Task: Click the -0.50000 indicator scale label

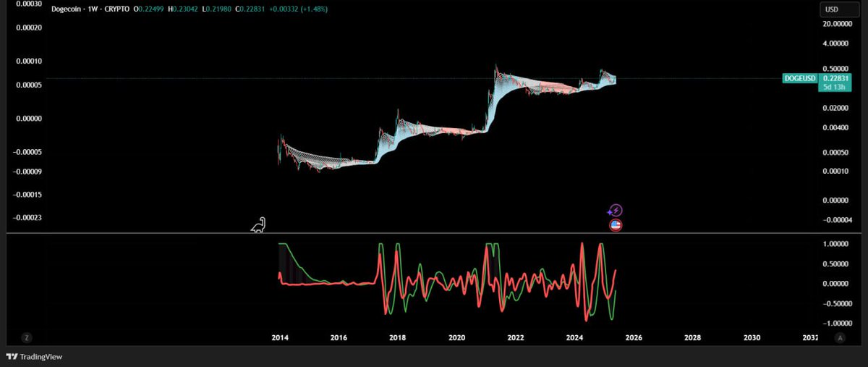Action: (838, 303)
